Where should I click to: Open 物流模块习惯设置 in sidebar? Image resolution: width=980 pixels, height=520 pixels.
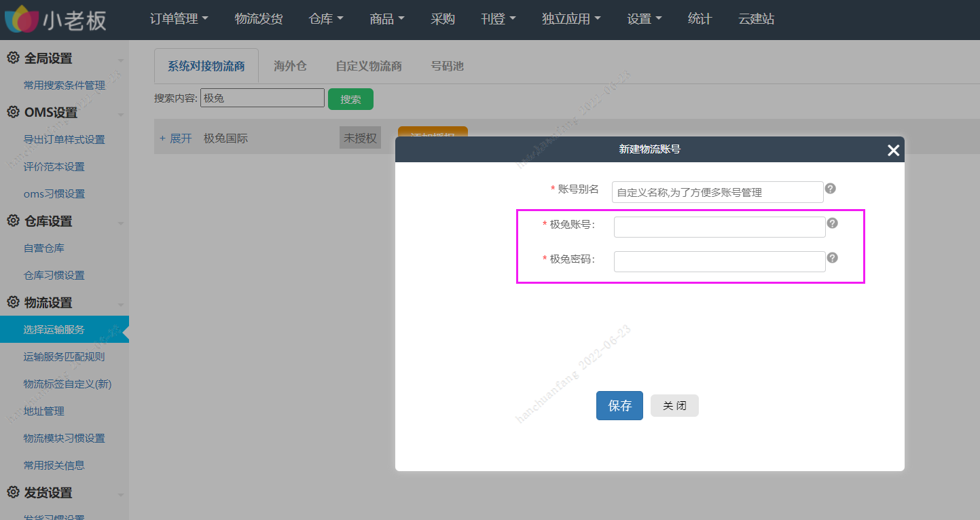tap(65, 438)
